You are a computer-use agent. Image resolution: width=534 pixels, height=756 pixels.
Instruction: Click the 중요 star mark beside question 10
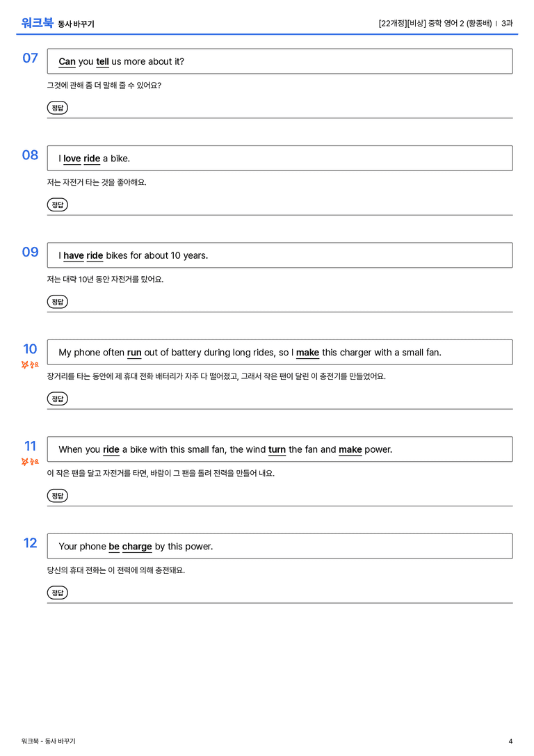(30, 364)
